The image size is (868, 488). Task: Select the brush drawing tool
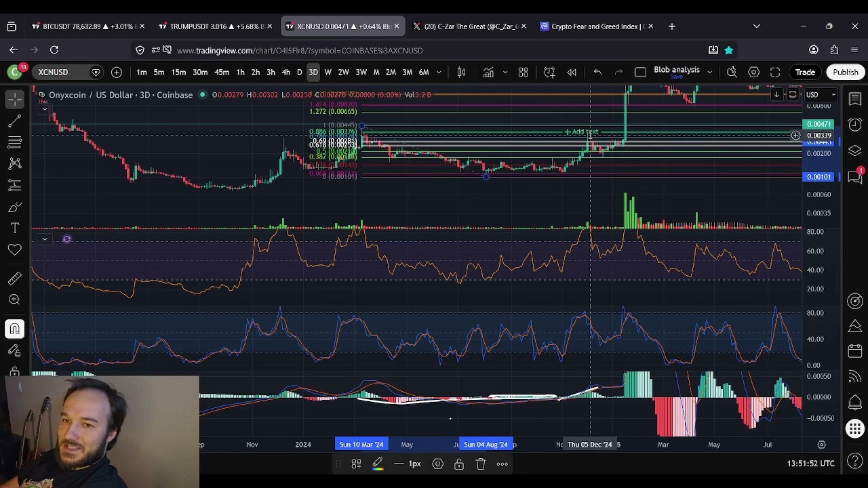tap(14, 207)
